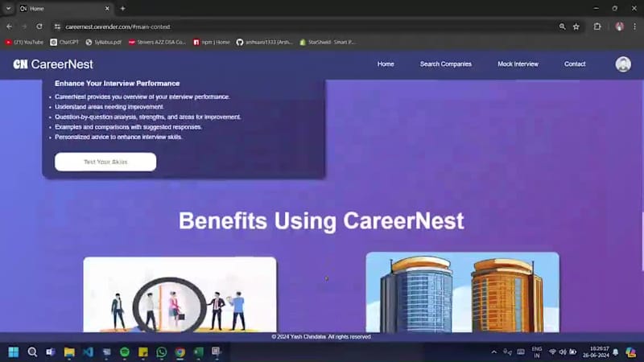Open volume control in system tray

coord(562,352)
